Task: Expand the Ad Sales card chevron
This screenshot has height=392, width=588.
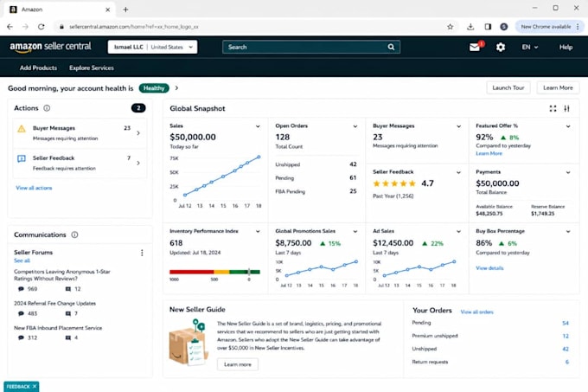Action: 458,231
